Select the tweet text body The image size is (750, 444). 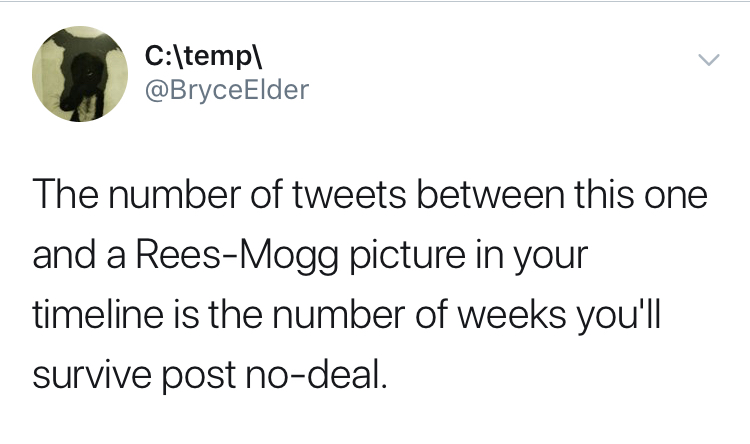coord(370,284)
